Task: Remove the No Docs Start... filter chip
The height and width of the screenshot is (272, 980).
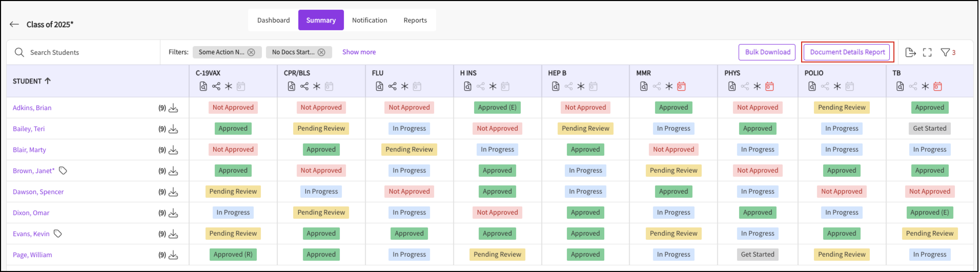Action: point(322,53)
